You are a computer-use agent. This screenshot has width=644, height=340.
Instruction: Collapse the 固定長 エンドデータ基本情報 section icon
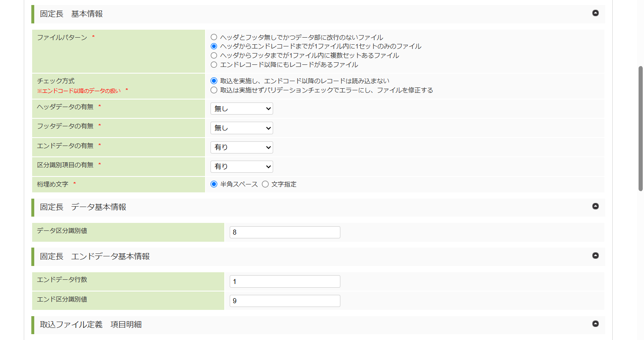tap(596, 256)
